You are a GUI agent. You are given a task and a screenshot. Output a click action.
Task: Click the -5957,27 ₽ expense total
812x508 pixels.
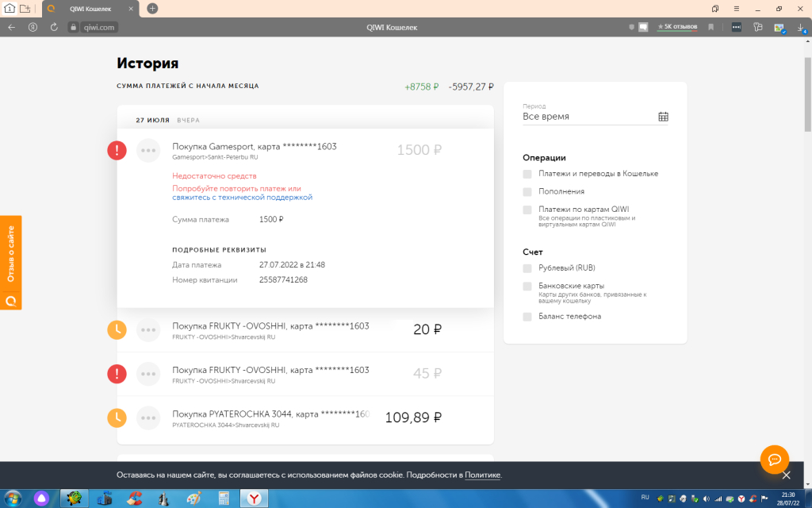(x=471, y=87)
